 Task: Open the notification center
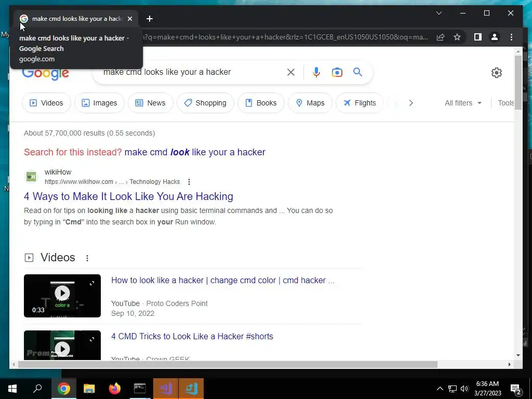pos(516,389)
